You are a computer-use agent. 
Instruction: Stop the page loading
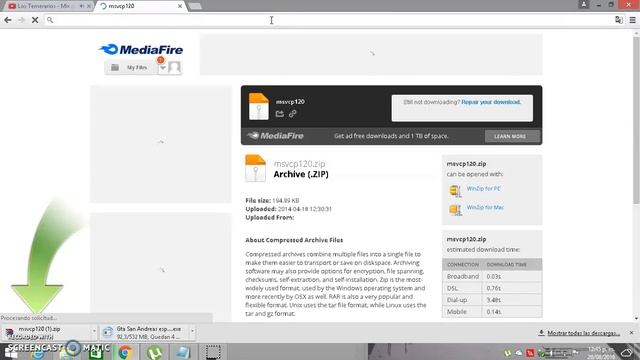pos(35,20)
